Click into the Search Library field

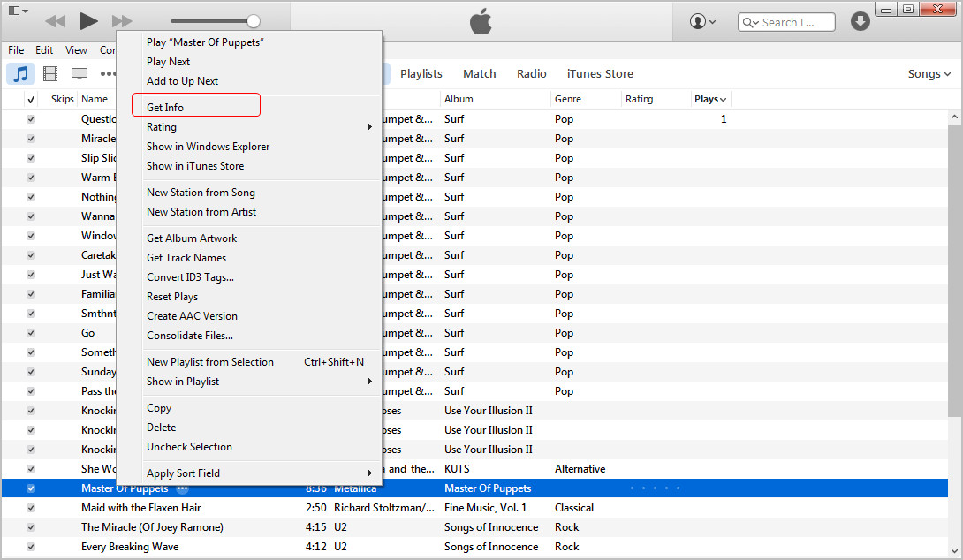pos(786,22)
